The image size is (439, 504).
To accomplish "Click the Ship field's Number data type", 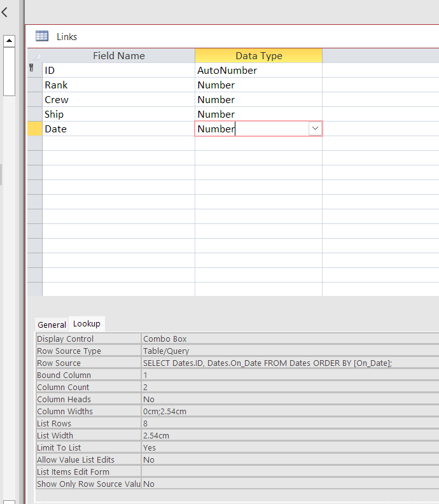I will (x=258, y=115).
